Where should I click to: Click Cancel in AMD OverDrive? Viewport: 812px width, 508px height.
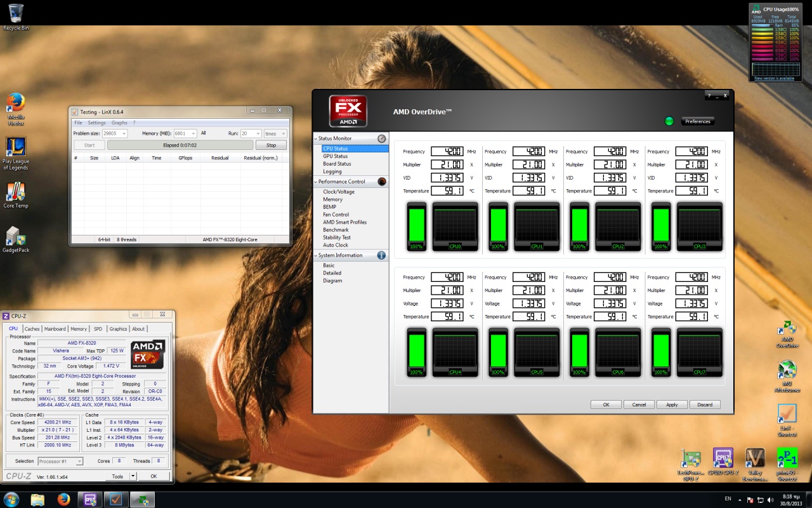(x=639, y=404)
